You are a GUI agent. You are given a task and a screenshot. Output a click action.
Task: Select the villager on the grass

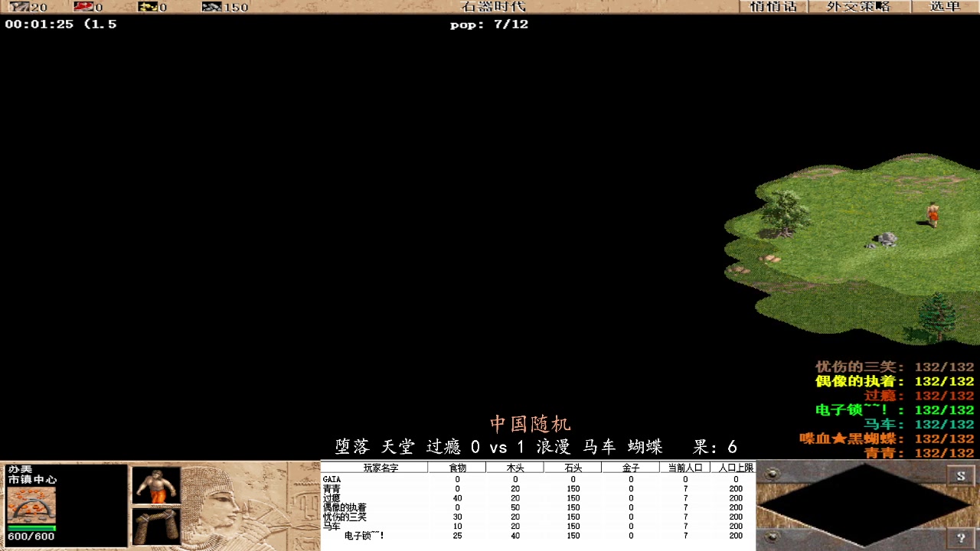pyautogui.click(x=933, y=214)
